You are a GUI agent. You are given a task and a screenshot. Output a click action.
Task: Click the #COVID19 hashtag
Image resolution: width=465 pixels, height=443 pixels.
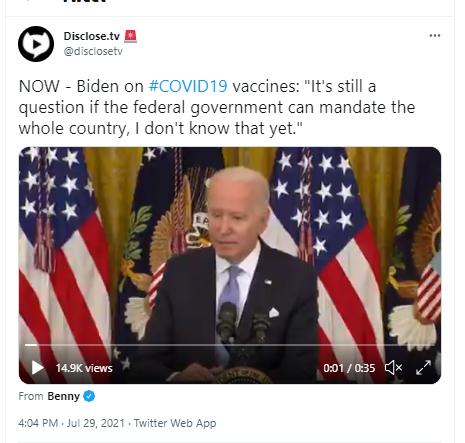point(188,86)
